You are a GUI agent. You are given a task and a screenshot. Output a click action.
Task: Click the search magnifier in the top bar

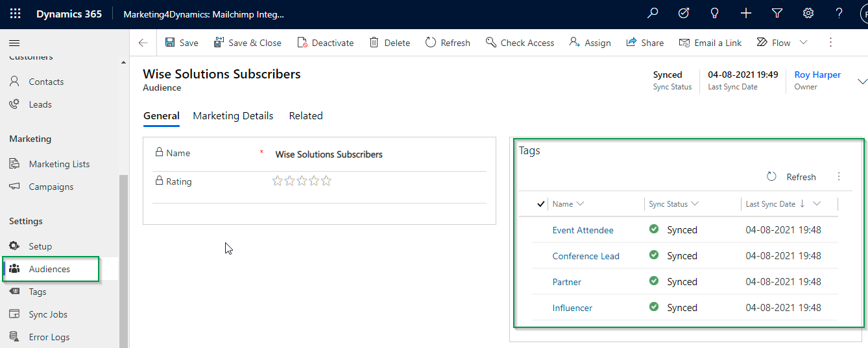(653, 13)
